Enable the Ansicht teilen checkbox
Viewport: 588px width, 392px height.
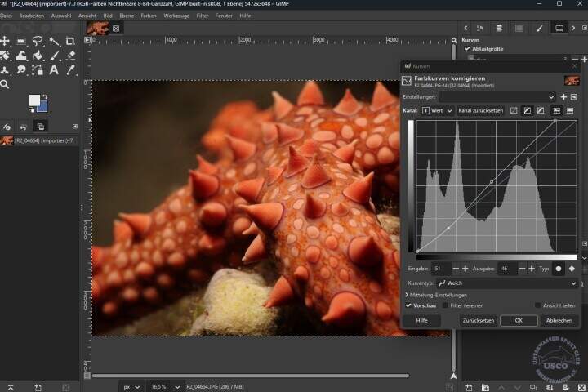[x=537, y=305]
